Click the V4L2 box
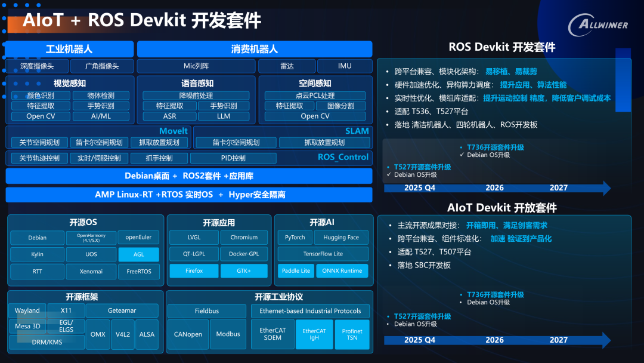This screenshot has height=363, width=644. [x=122, y=334]
